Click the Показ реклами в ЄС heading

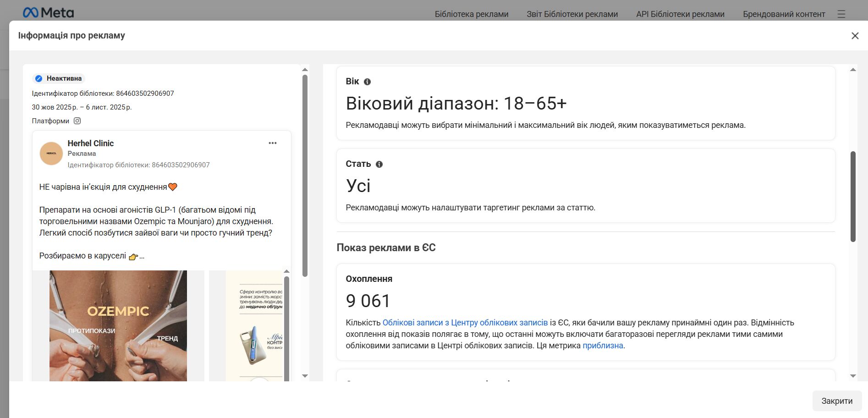coord(386,248)
